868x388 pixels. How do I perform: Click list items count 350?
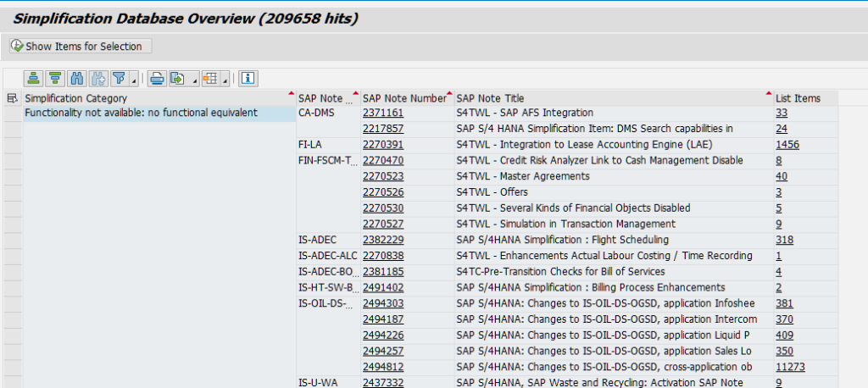784,352
